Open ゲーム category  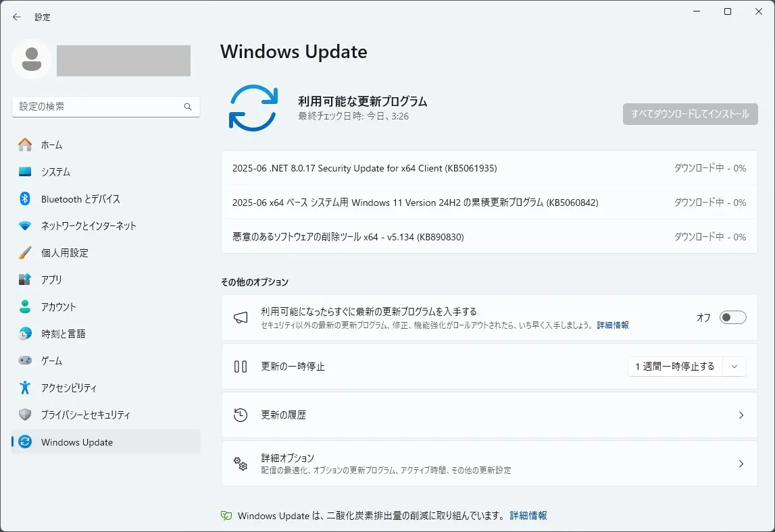click(x=106, y=361)
